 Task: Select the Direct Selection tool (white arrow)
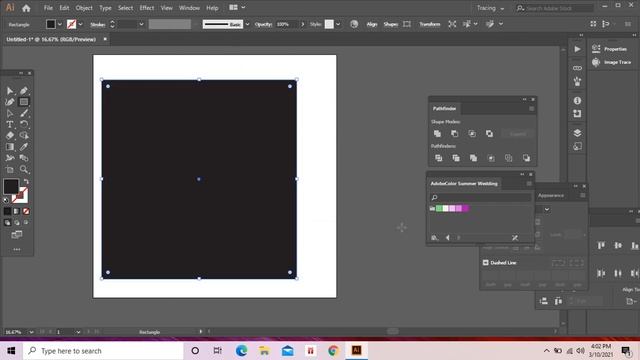click(10, 113)
